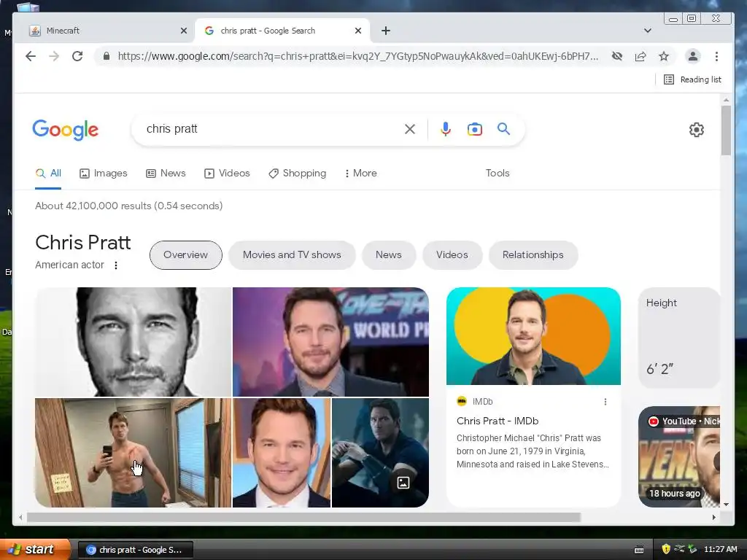This screenshot has height=560, width=747.
Task: Click into the chris pratt search box
Action: (271, 129)
